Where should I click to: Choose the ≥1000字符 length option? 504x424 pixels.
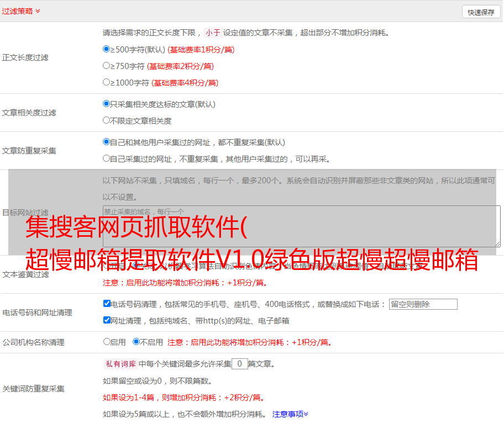click(107, 82)
